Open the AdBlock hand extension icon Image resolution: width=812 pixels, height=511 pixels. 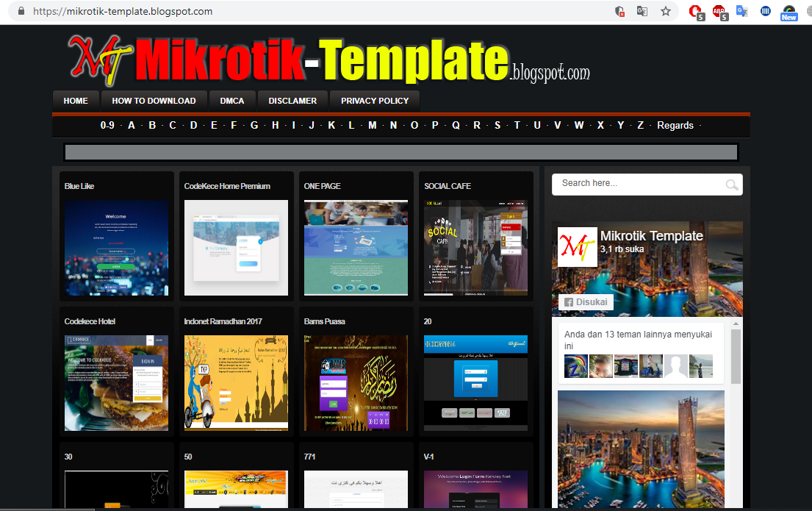point(697,12)
